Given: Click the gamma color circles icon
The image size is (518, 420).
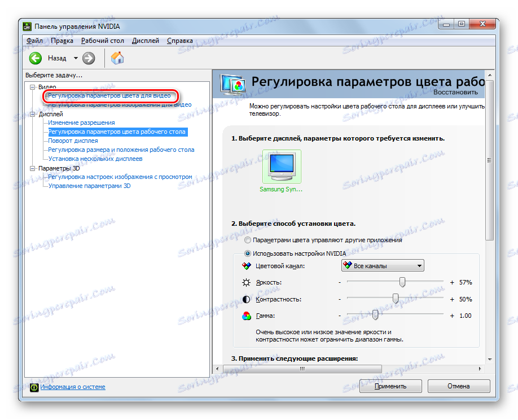Looking at the screenshot, I should point(247,316).
